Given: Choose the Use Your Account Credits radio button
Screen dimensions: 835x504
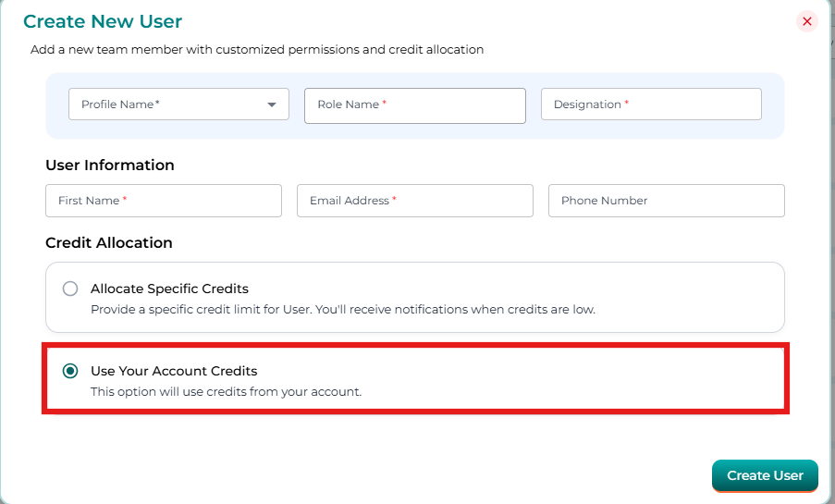Looking at the screenshot, I should click(x=70, y=371).
